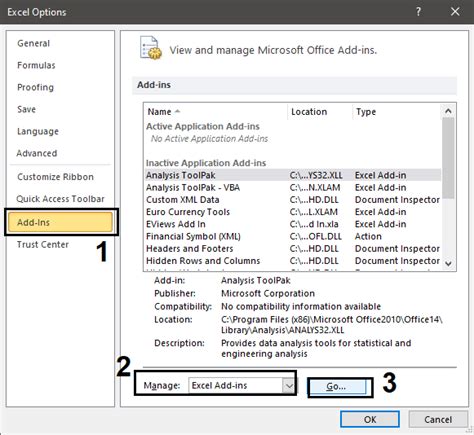Image resolution: width=474 pixels, height=435 pixels.
Task: Select the Advanced category
Action: pyautogui.click(x=37, y=153)
